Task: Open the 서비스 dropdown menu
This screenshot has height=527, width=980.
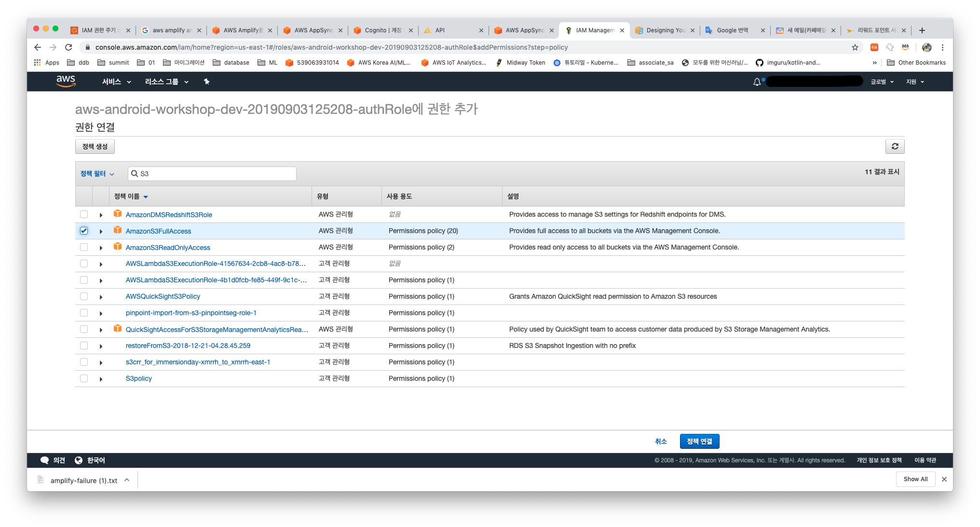Action: tap(116, 82)
